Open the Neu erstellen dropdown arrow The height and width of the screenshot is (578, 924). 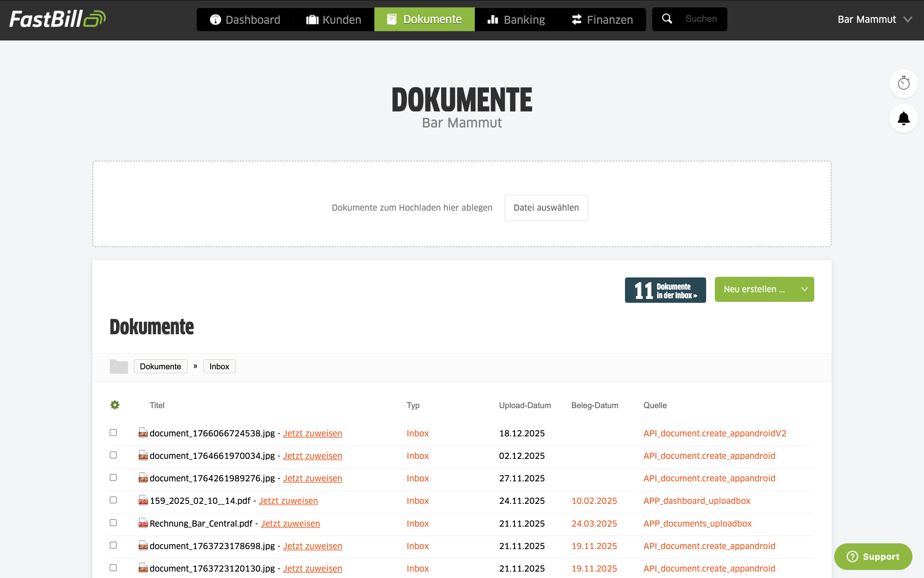pyautogui.click(x=805, y=289)
